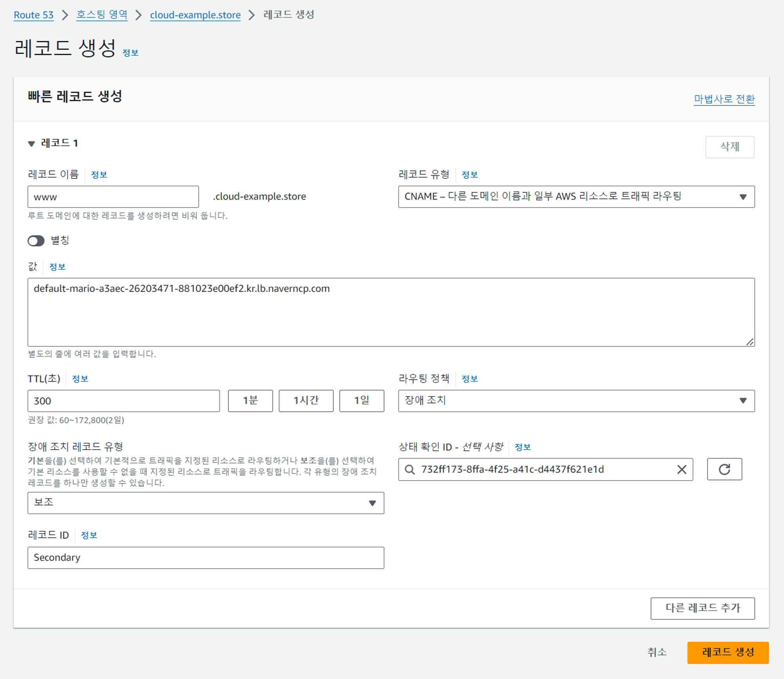Open cloud-example.store breadcrumb link

click(195, 15)
